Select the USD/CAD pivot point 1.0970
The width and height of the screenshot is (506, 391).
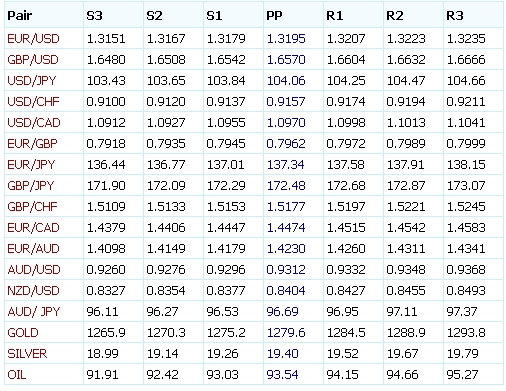coord(286,123)
